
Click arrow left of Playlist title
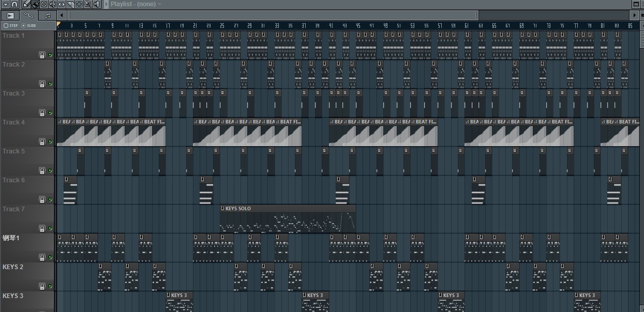click(x=106, y=4)
